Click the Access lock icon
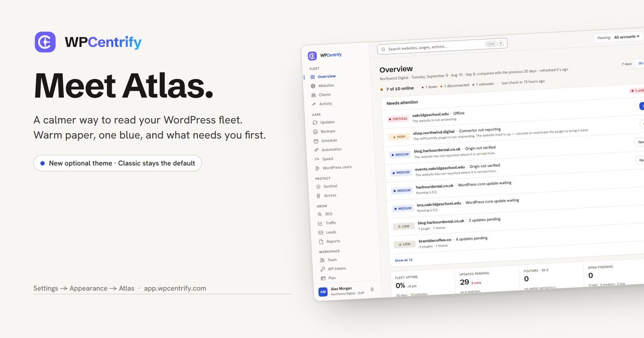644x338 pixels. tap(319, 196)
